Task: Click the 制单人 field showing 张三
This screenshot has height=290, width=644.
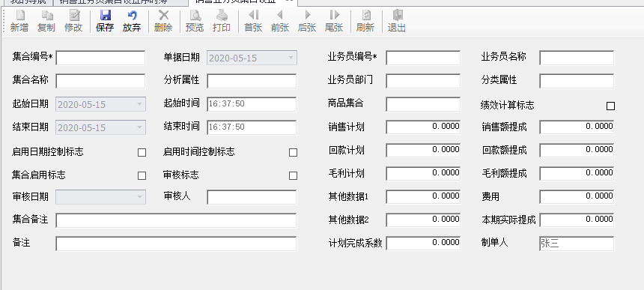Action: (577, 244)
